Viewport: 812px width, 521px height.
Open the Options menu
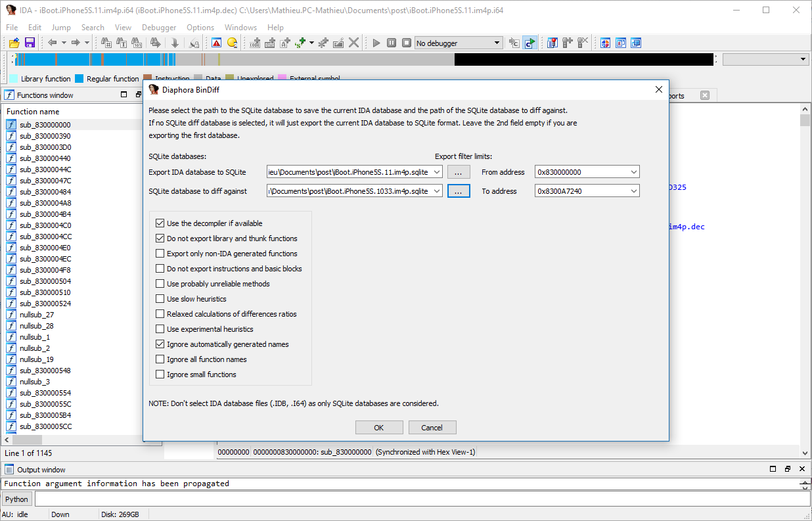[x=200, y=28]
